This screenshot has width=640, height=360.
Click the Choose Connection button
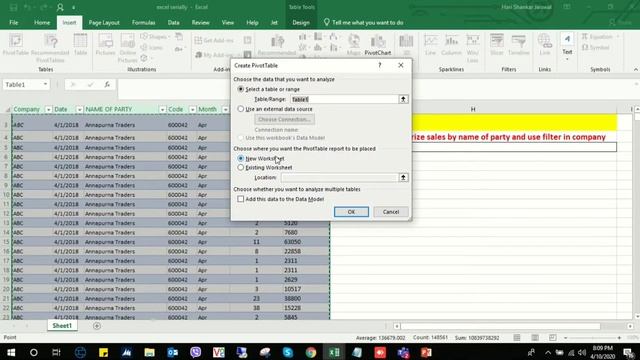pyautogui.click(x=284, y=119)
